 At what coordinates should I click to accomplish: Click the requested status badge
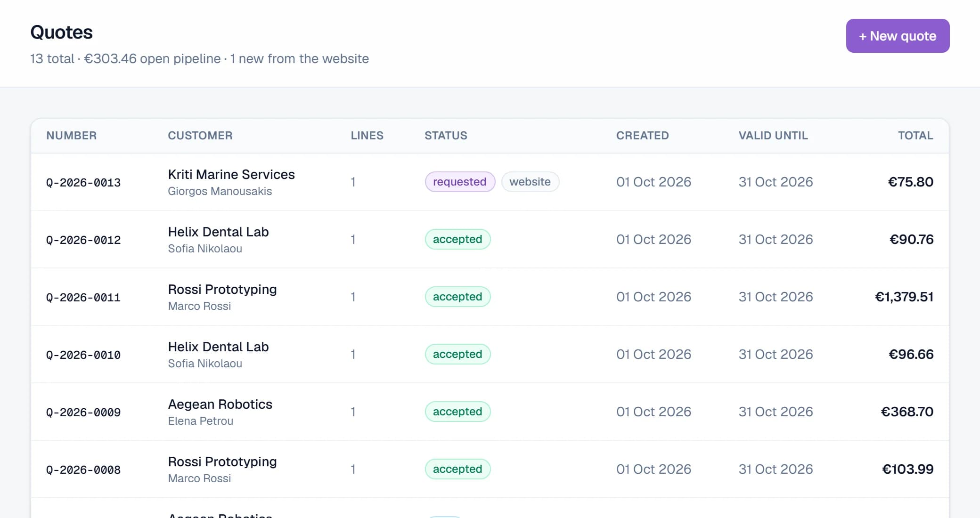(460, 182)
